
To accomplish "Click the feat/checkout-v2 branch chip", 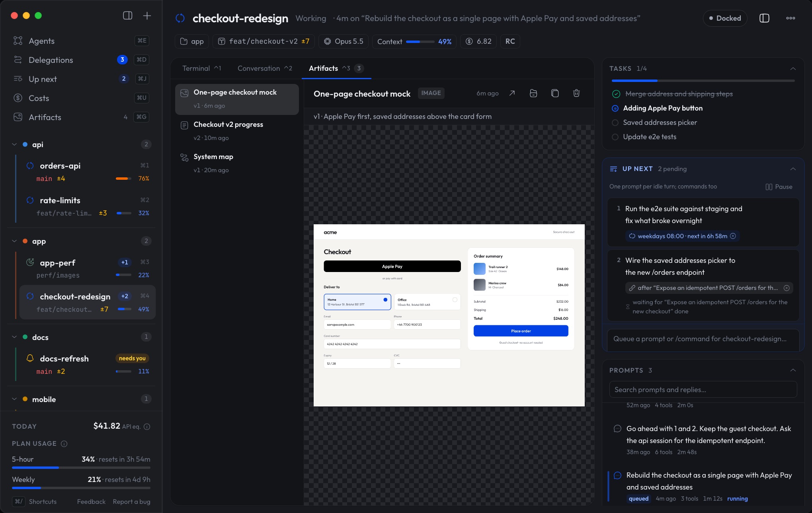I will tap(264, 41).
